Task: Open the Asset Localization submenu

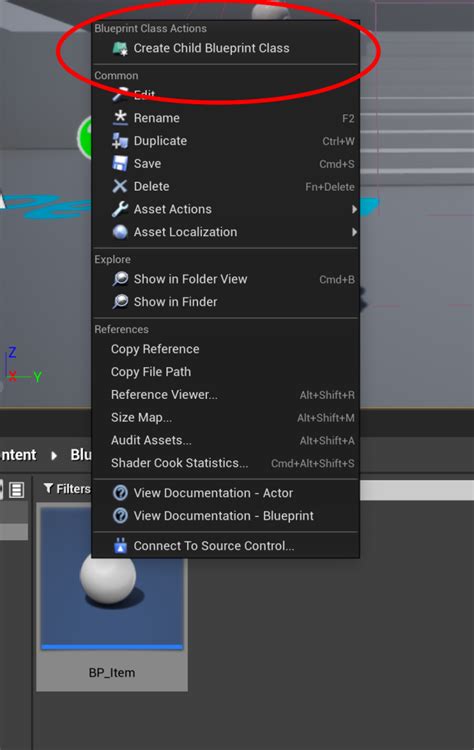Action: (x=226, y=232)
